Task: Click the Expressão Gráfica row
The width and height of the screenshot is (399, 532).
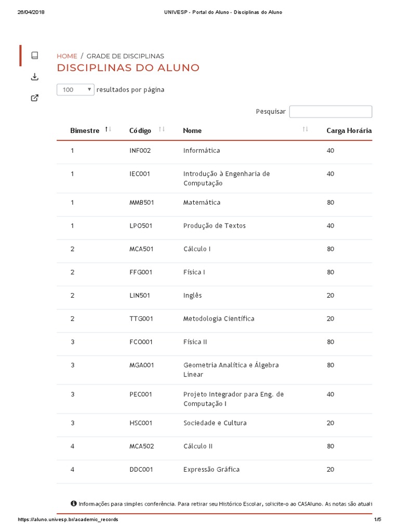Action: 211,469
